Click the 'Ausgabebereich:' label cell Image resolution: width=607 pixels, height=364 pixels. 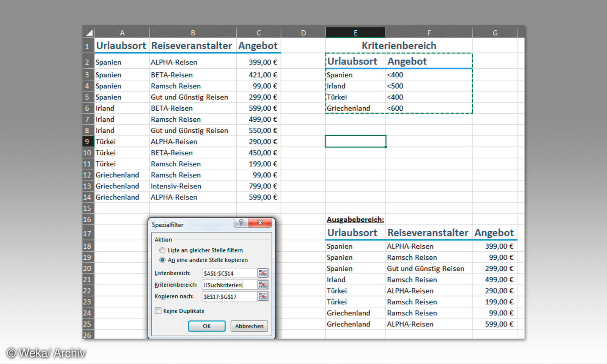pos(355,219)
